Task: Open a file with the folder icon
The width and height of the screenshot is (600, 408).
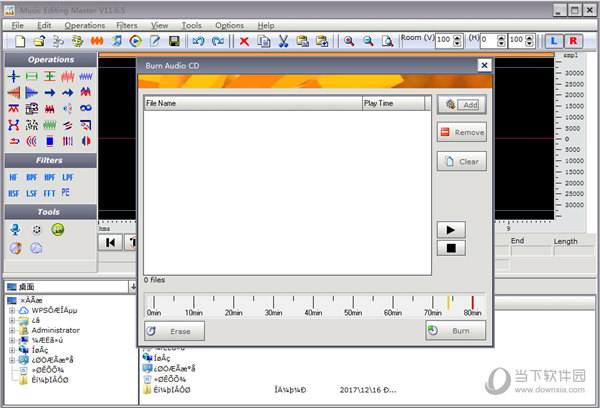Action: 39,41
